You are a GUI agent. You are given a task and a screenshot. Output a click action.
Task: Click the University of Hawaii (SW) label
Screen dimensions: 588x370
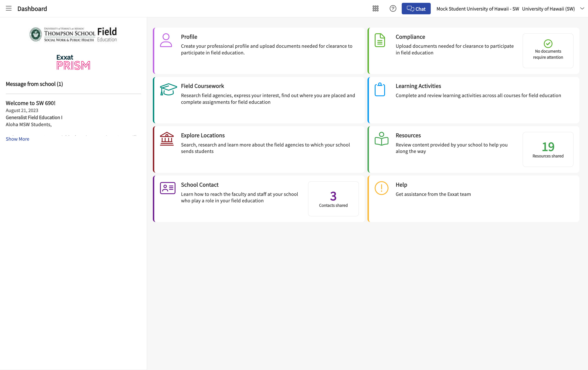click(x=549, y=9)
